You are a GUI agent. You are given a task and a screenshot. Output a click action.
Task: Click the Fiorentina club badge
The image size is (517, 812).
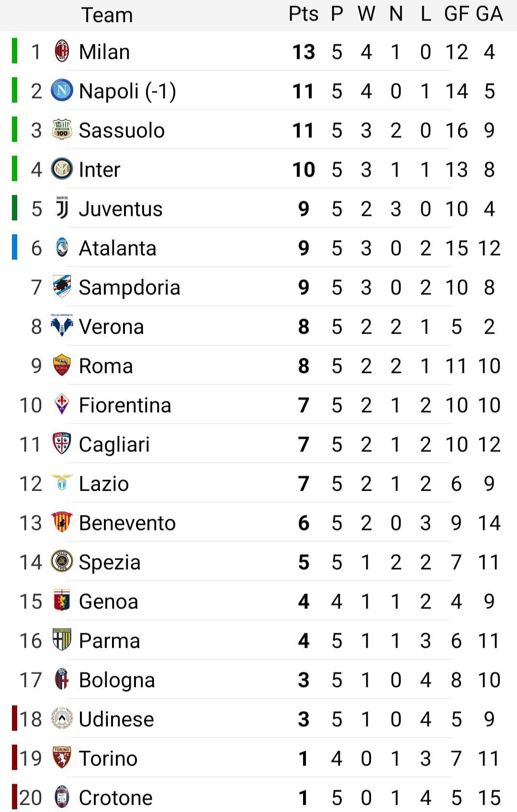pyautogui.click(x=62, y=405)
